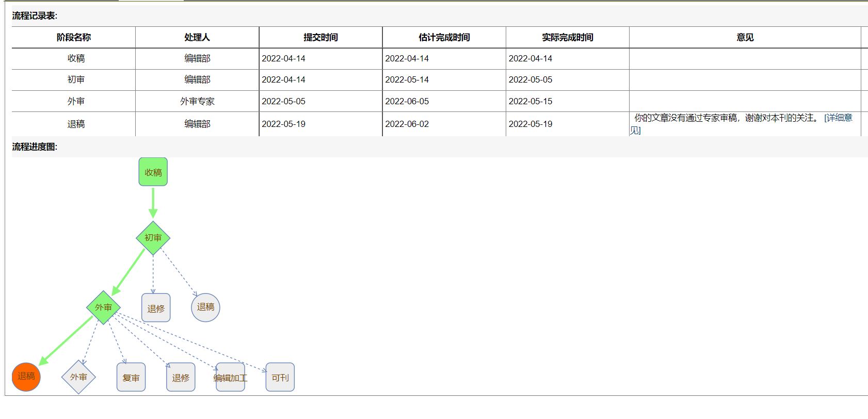Screen dimensions: 868x419
Task: Click estimated date 2022-06-02
Action: point(407,124)
